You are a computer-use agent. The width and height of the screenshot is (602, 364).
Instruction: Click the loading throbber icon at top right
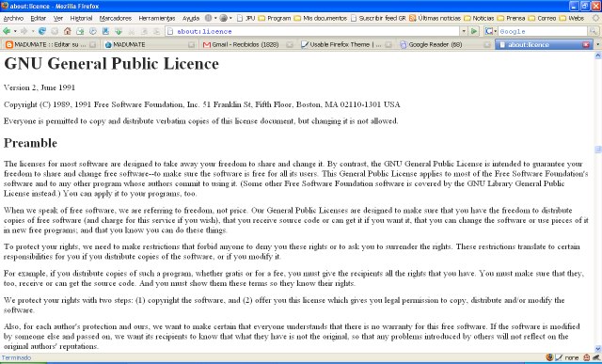[595, 18]
